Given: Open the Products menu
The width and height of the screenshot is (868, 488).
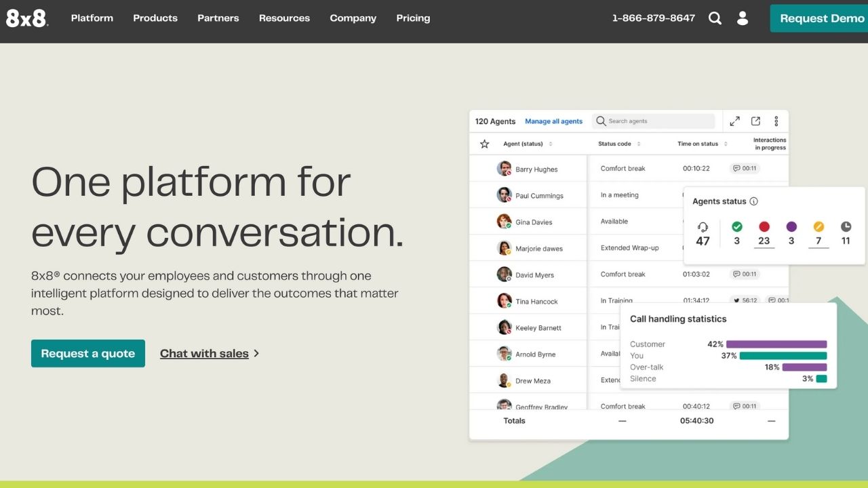Looking at the screenshot, I should [155, 18].
